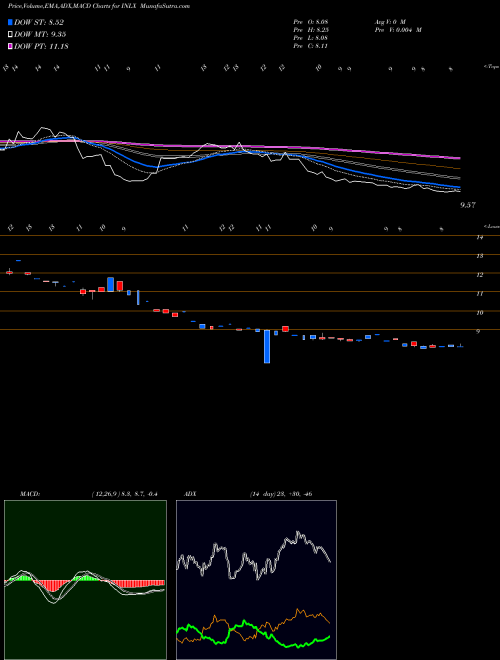Click the 12 price axis label

pyautogui.click(x=479, y=275)
